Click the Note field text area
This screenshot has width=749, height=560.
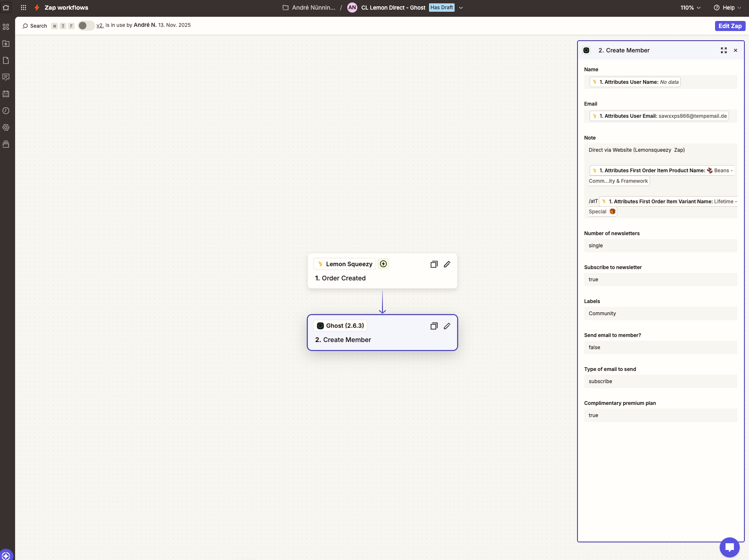pyautogui.click(x=661, y=181)
